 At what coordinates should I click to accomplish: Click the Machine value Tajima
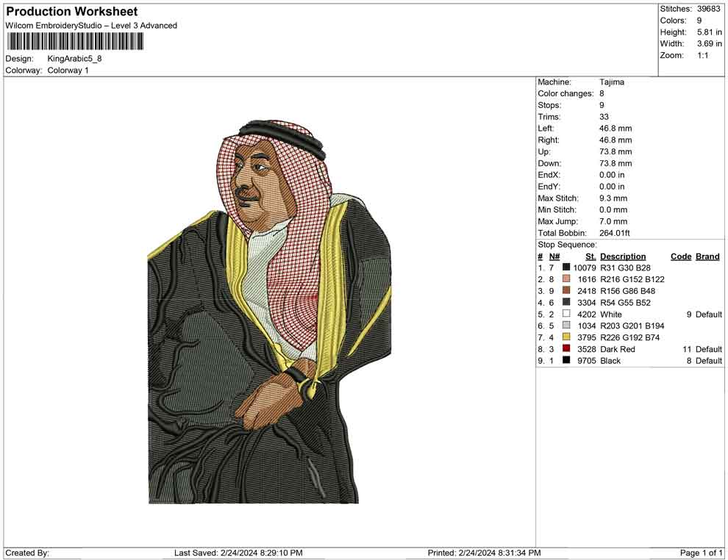612,82
